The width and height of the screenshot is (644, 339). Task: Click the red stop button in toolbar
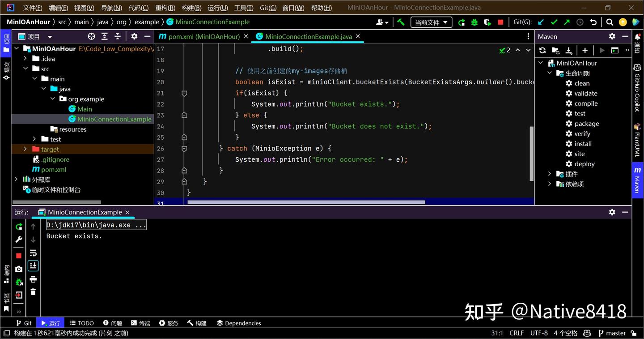click(500, 22)
